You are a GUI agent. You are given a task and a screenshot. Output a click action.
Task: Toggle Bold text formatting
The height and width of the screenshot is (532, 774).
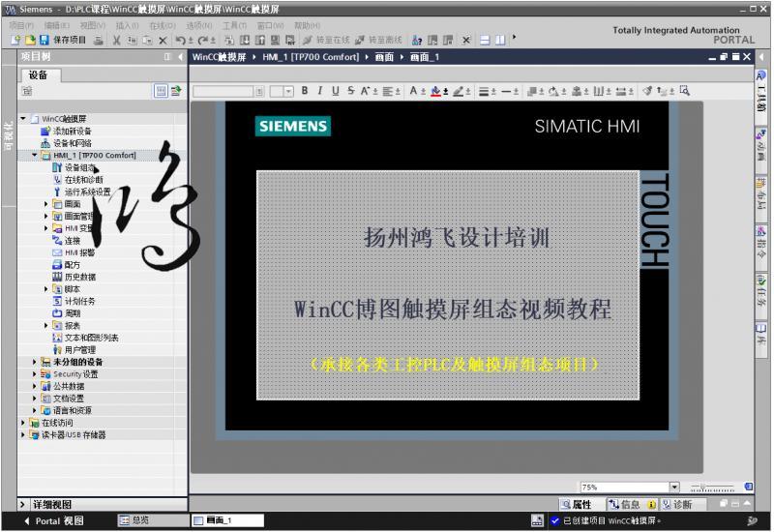coord(302,91)
